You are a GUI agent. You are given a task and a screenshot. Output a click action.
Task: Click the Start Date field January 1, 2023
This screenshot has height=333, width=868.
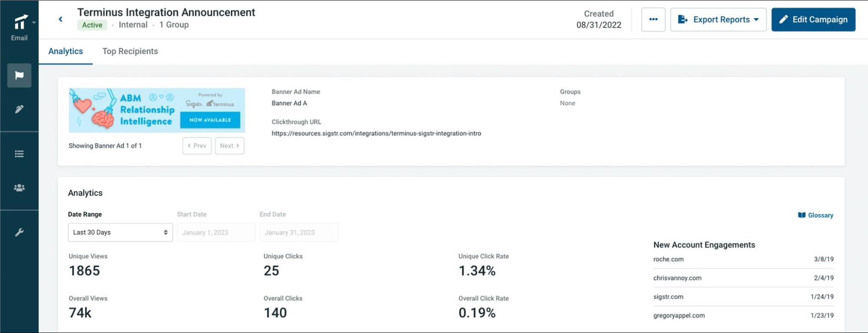[216, 232]
